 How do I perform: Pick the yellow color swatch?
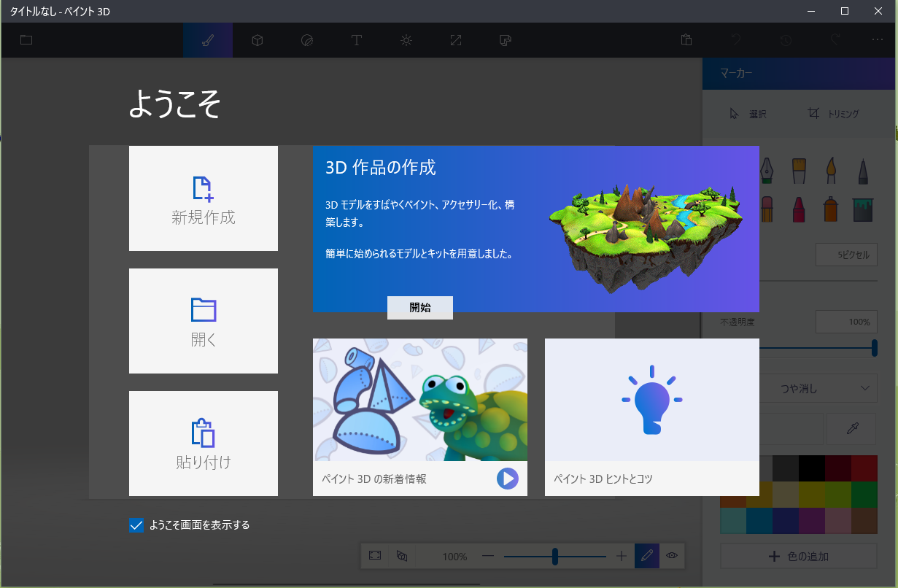812,494
